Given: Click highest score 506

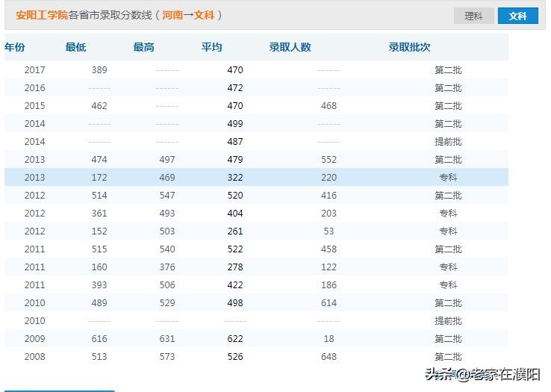Looking at the screenshot, I should 167,285.
